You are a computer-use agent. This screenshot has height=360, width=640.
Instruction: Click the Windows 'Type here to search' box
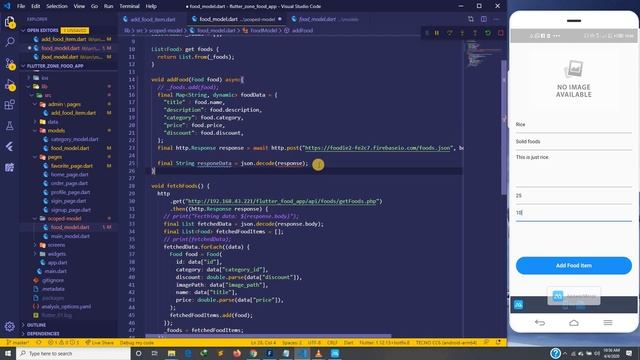point(73,353)
